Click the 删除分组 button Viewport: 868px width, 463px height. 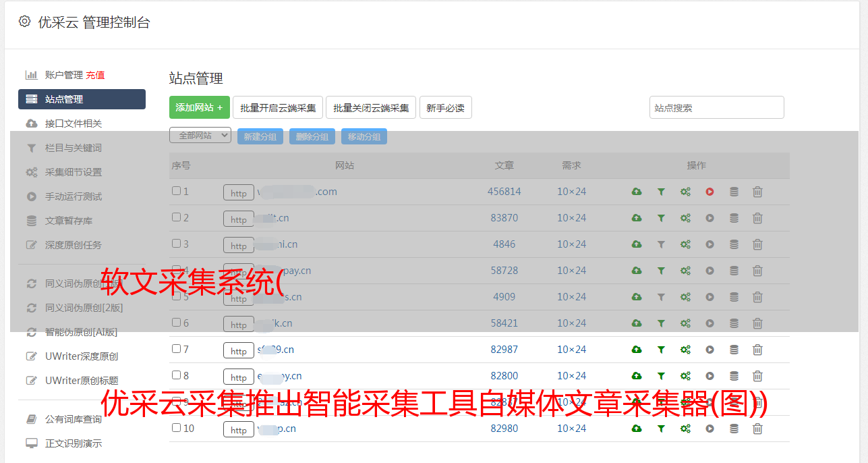312,136
